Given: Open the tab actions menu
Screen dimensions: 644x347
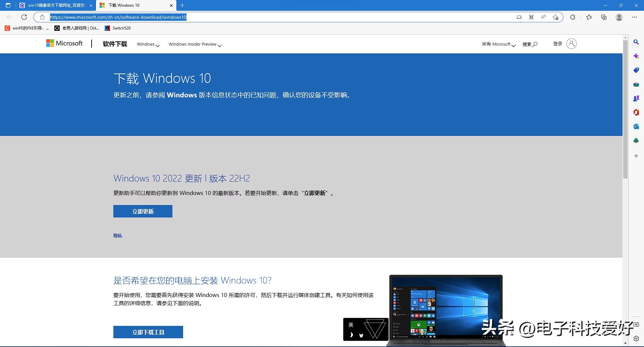Looking at the screenshot, I should [8, 5].
